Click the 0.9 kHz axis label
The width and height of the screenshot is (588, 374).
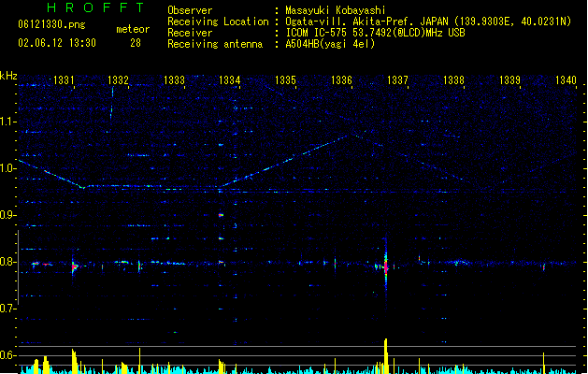(x=7, y=215)
